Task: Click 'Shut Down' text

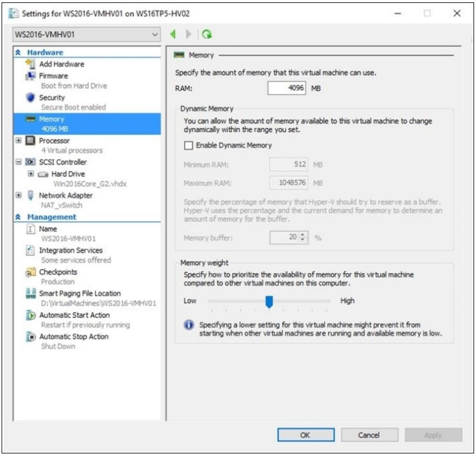Action: [58, 346]
